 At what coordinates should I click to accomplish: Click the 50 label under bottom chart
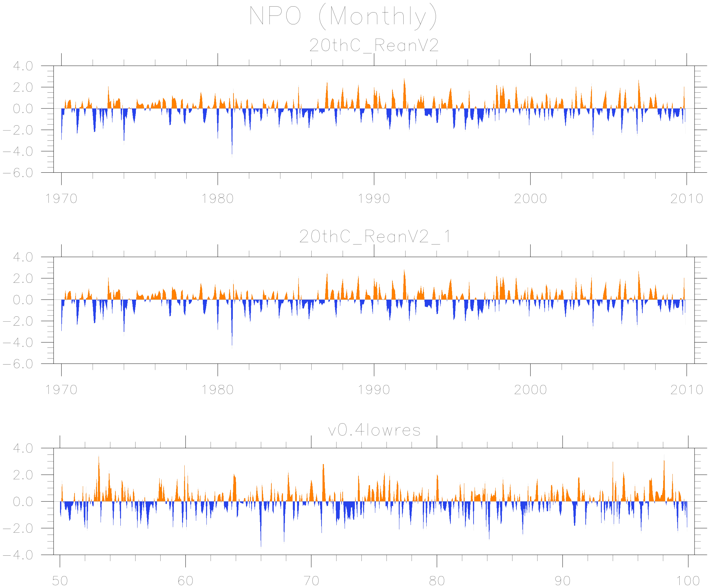coord(60,581)
